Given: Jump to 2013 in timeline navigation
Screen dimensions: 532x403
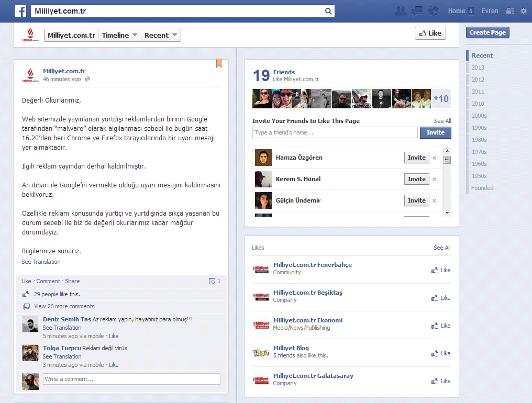Looking at the screenshot, I should [x=478, y=68].
